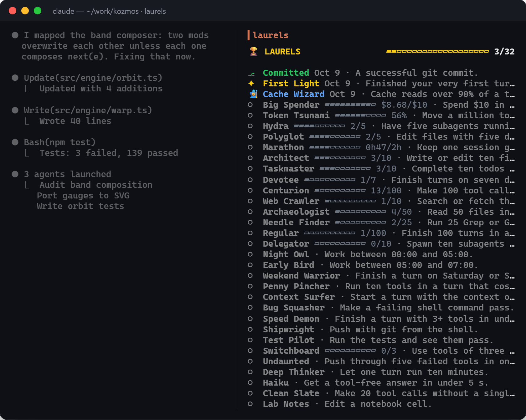Screen dimensions: 526x420
Task: Select the Shipwright laurel name
Action: click(288, 329)
